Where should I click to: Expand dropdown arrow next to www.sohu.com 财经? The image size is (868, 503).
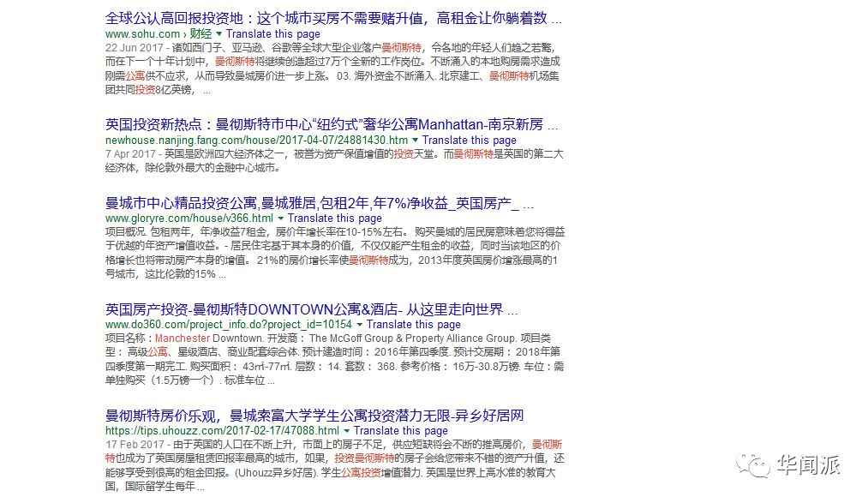pos(219,34)
